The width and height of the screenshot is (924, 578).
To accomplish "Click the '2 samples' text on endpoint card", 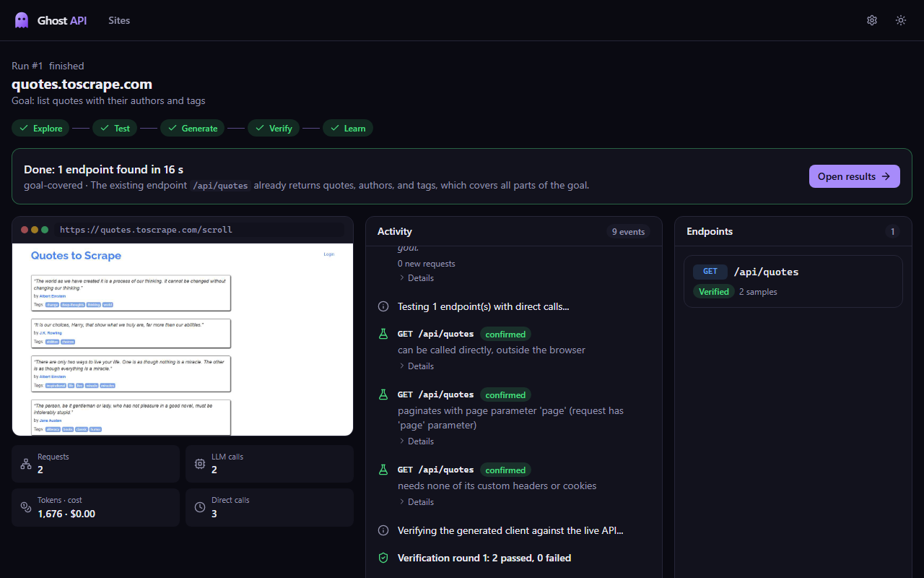I will pos(758,292).
